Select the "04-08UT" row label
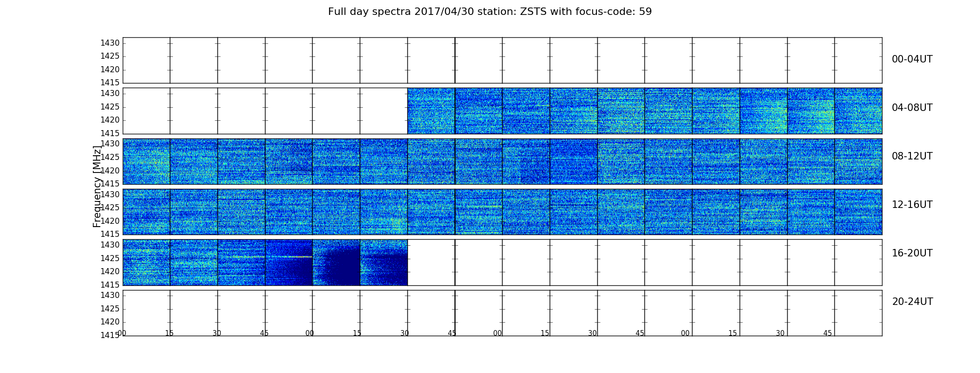Screen dimensions: 980x373 point(912,108)
